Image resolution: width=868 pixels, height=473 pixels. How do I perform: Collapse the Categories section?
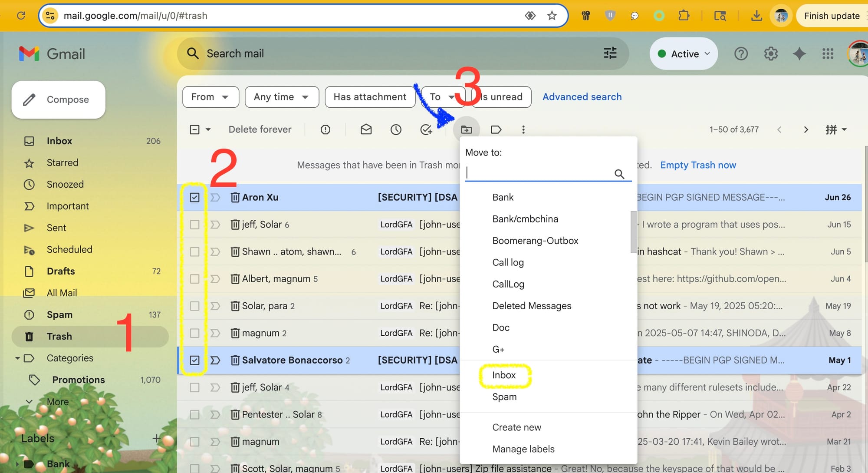(17, 358)
